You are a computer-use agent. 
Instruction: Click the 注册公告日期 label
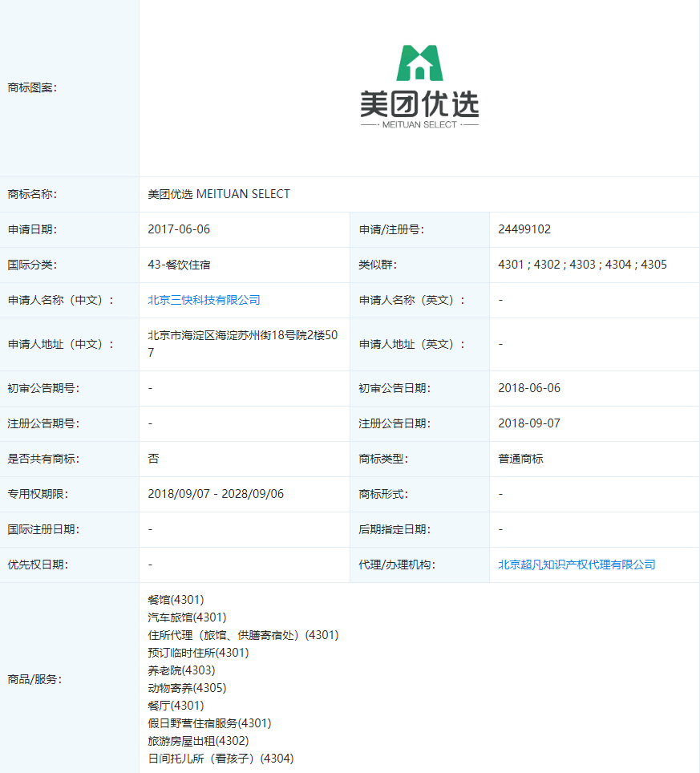point(395,423)
